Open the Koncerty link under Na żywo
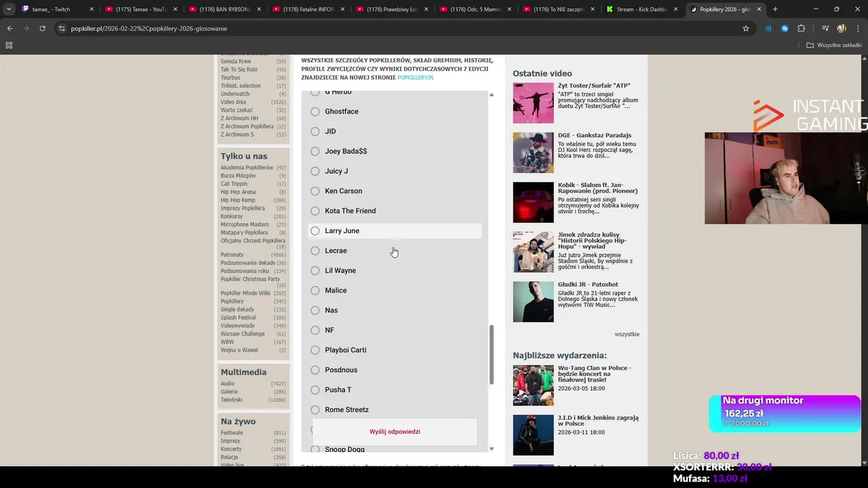The image size is (868, 488). (x=231, y=449)
